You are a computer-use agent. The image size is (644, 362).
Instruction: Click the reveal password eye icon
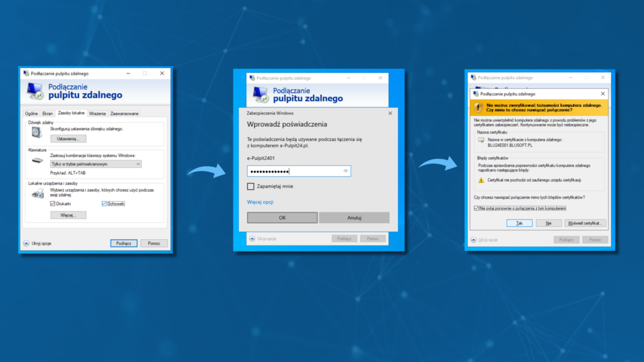point(346,171)
